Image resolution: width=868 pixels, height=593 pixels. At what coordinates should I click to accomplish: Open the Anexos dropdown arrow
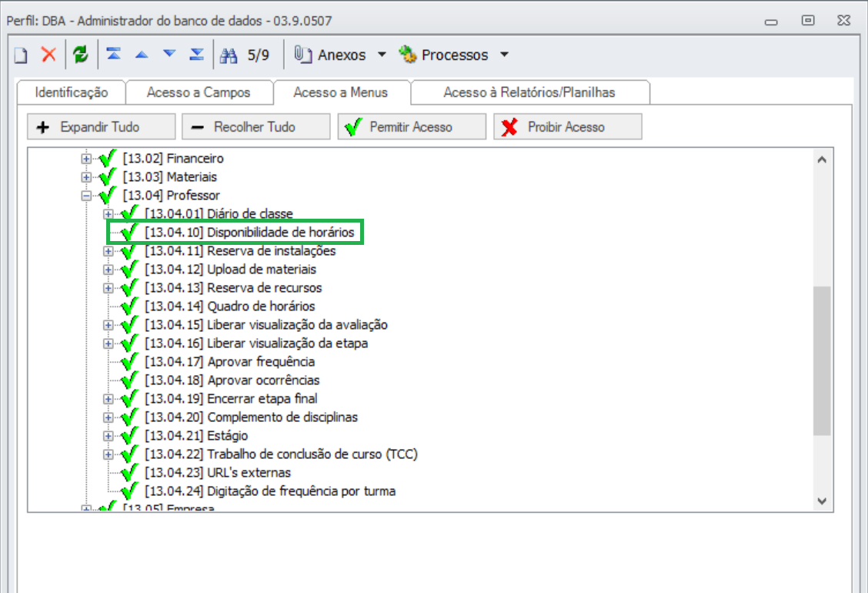point(382,55)
